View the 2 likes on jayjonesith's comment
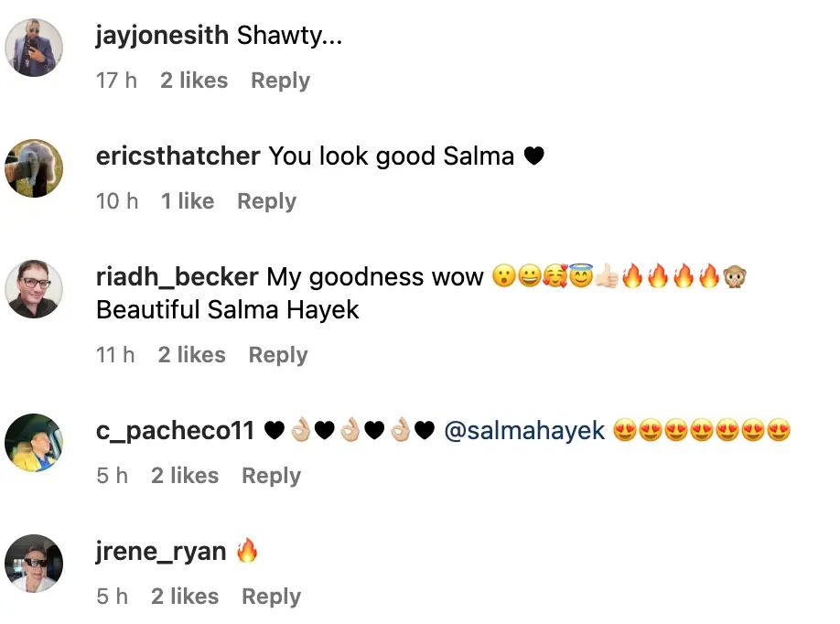 pyautogui.click(x=194, y=81)
